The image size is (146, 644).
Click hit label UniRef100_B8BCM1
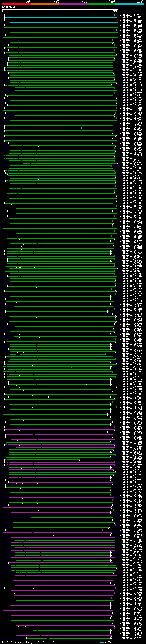pos(131,342)
